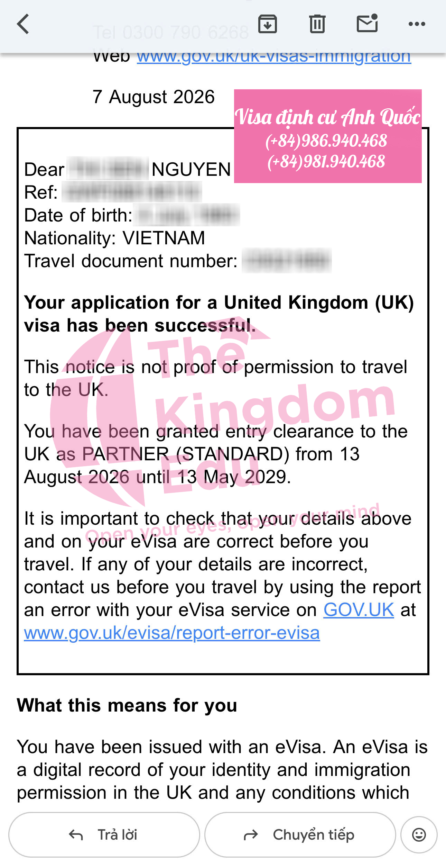446x868 pixels.
Task: Select the What this means for you heading
Action: (x=127, y=705)
